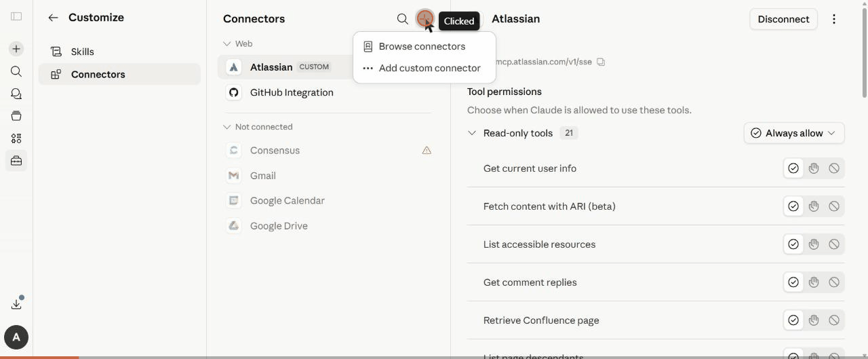868x359 pixels.
Task: Set List accessible resources to needs approval
Action: [814, 244]
